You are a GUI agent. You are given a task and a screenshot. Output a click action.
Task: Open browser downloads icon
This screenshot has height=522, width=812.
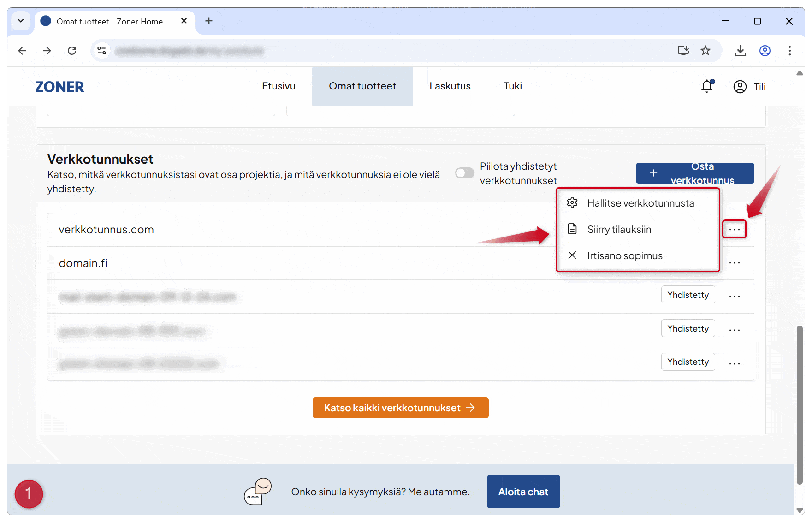[740, 51]
